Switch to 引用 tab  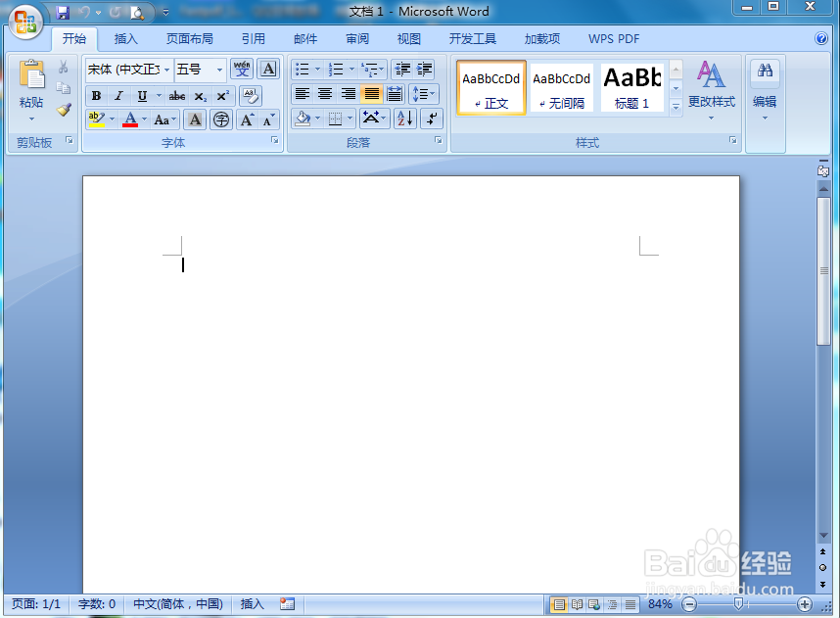[x=253, y=39]
